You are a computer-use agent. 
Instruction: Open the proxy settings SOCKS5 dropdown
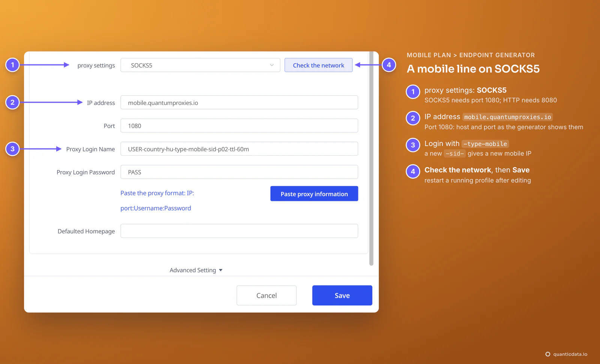pyautogui.click(x=200, y=65)
